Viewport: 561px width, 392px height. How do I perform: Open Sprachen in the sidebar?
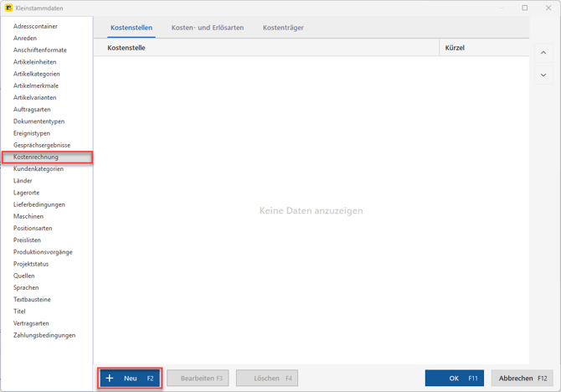click(x=26, y=287)
